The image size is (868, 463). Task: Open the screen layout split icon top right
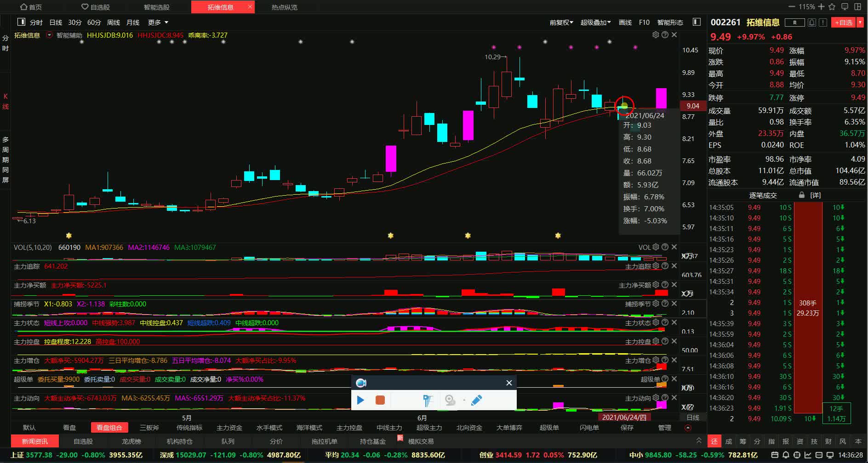point(857,7)
